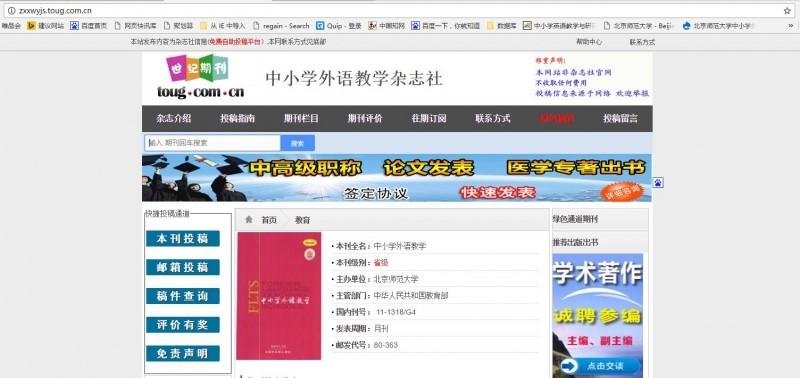
Task: Open the Quip - 登录 bookmark
Action: tap(339, 26)
